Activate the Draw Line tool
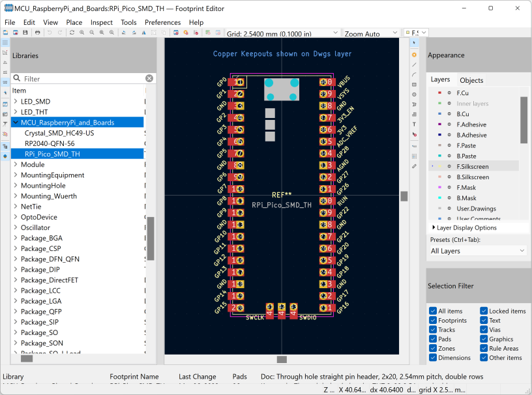The height and width of the screenshot is (395, 532). [x=415, y=66]
